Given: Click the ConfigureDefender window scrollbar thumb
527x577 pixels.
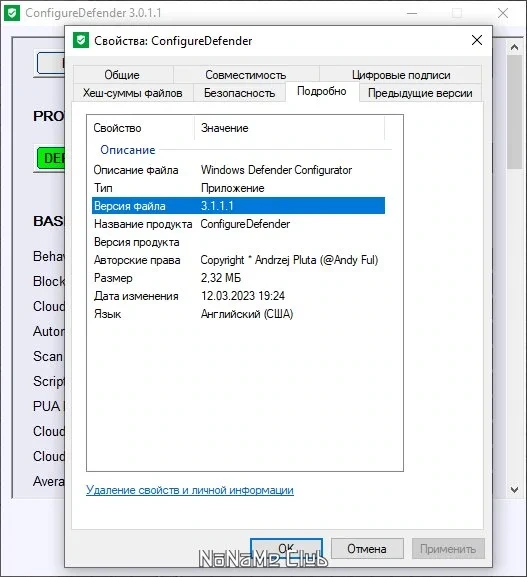Looking at the screenshot, I should [514, 112].
